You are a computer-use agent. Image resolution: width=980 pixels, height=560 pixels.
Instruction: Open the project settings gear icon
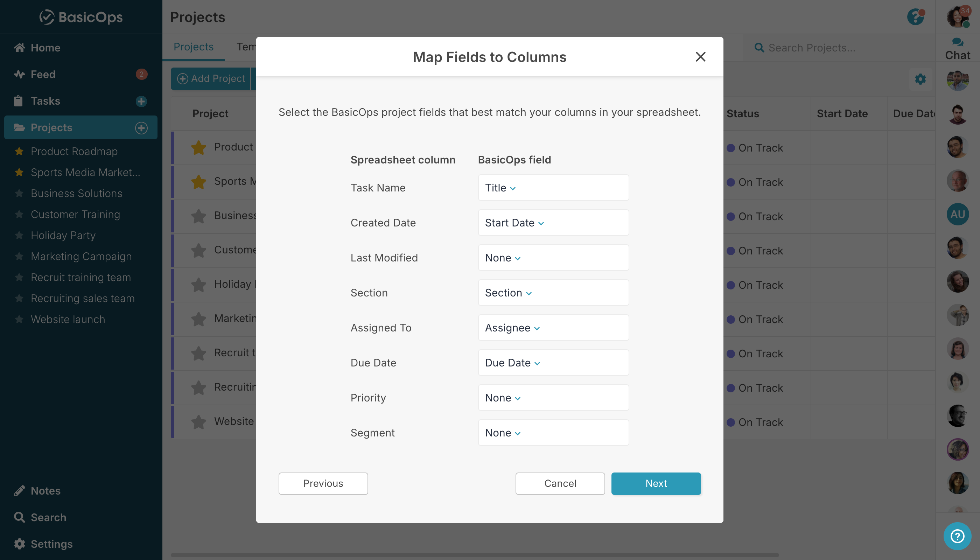pos(920,79)
